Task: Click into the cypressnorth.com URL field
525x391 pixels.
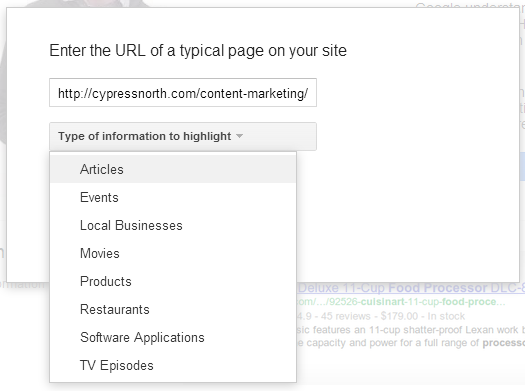Action: [183, 93]
